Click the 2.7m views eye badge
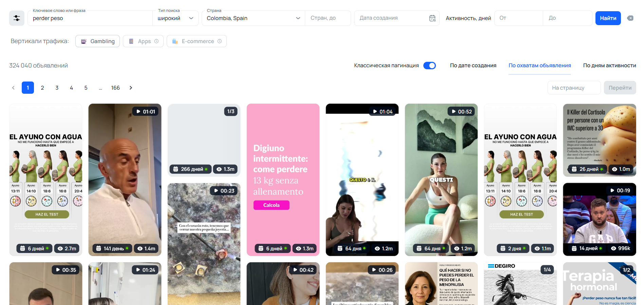 pyautogui.click(x=67, y=249)
